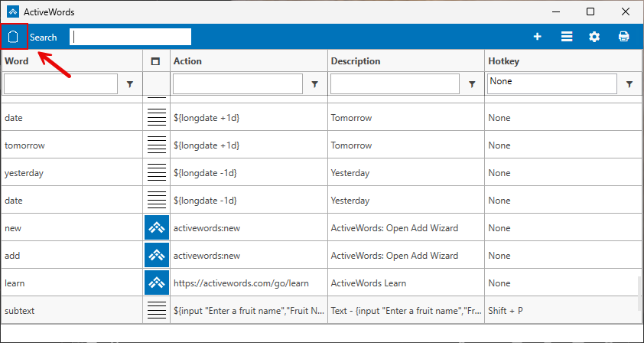
Task: Open the Action column filter funnel
Action: pyautogui.click(x=315, y=84)
